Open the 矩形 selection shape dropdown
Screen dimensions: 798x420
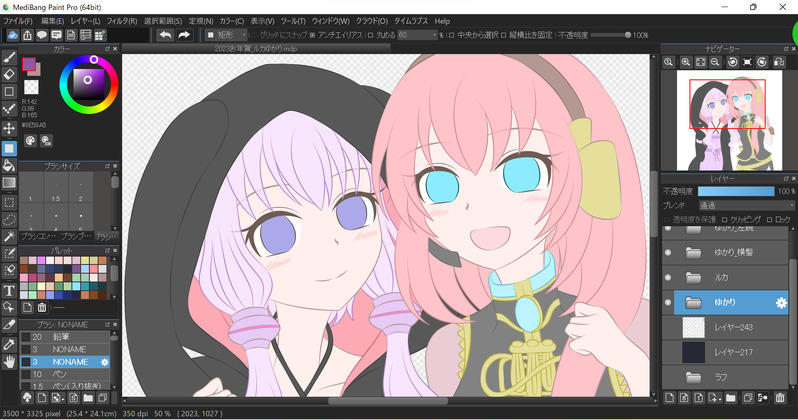coord(226,35)
